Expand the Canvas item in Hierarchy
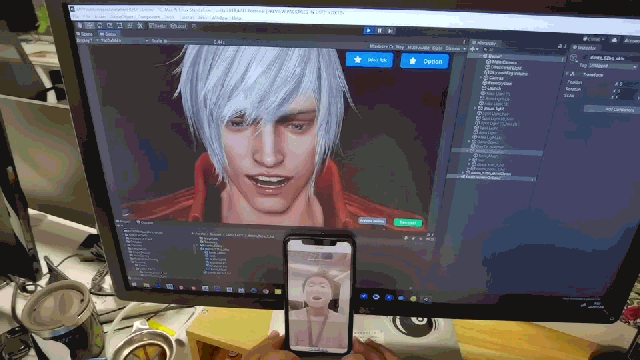640x360 pixels. pos(482,78)
